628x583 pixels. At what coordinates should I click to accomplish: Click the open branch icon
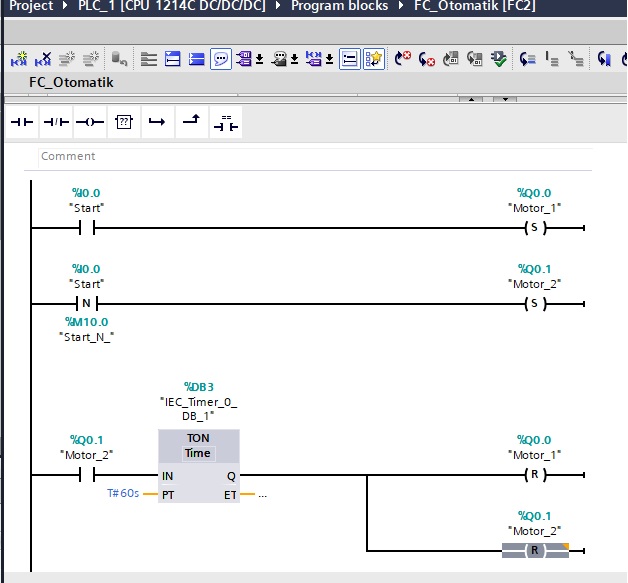(x=157, y=122)
